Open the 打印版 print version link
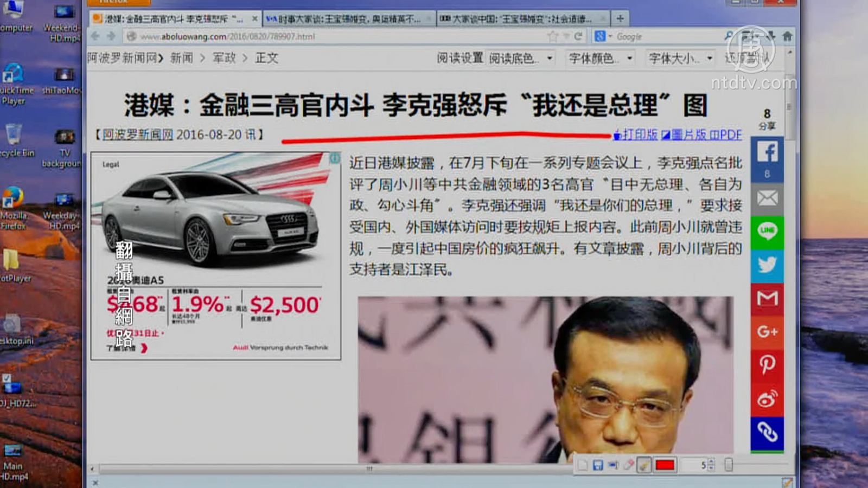Screen dimensions: 868x488 [636, 134]
